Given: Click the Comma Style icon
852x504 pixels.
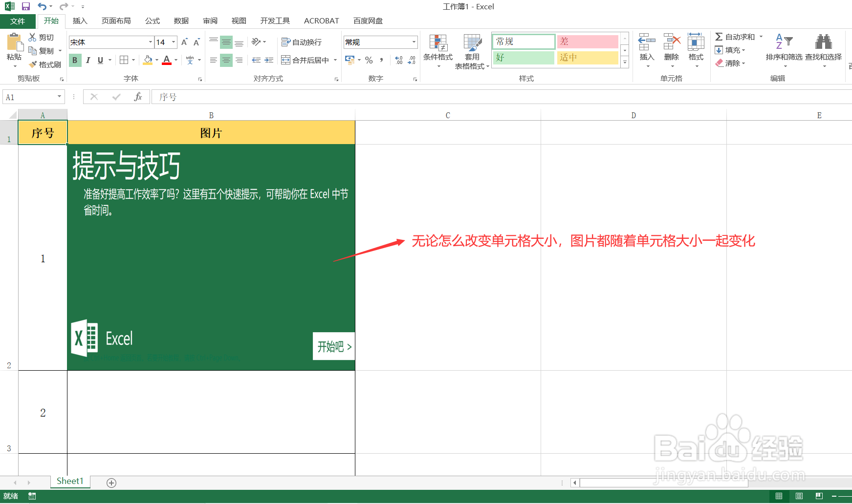Looking at the screenshot, I should tap(381, 60).
